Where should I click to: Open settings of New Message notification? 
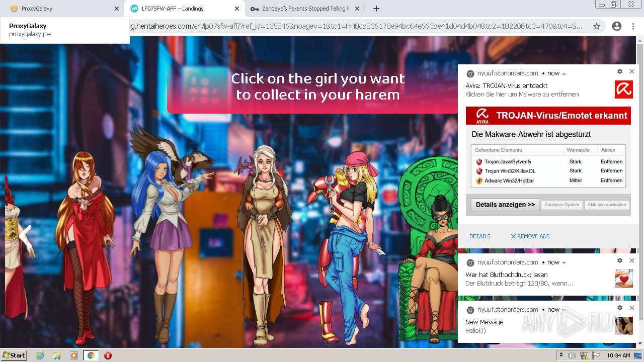(x=620, y=308)
